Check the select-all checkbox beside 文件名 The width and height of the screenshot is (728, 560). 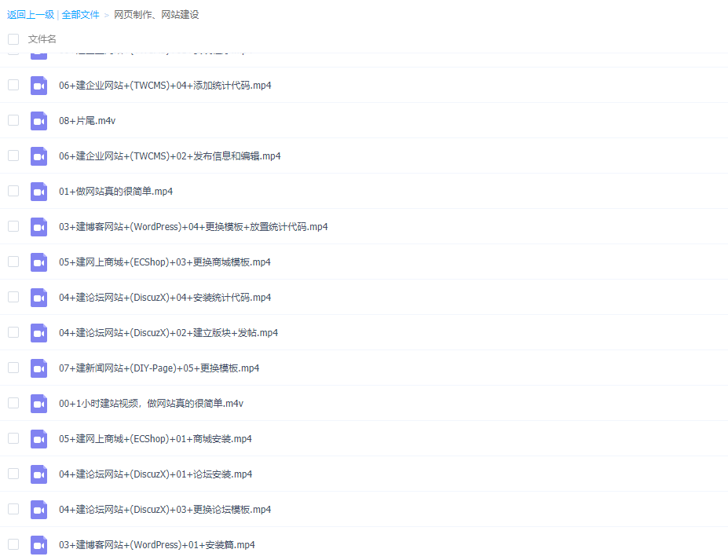[x=13, y=38]
